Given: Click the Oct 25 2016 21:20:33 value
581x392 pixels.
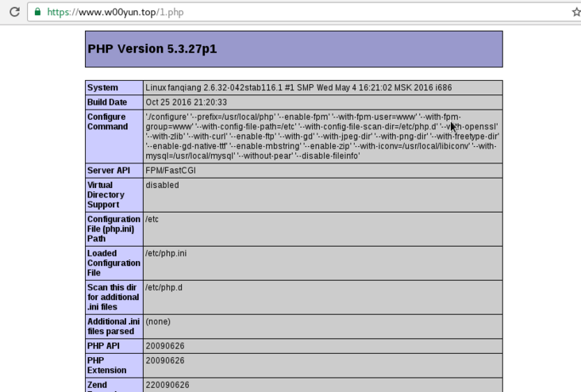Looking at the screenshot, I should (x=186, y=102).
